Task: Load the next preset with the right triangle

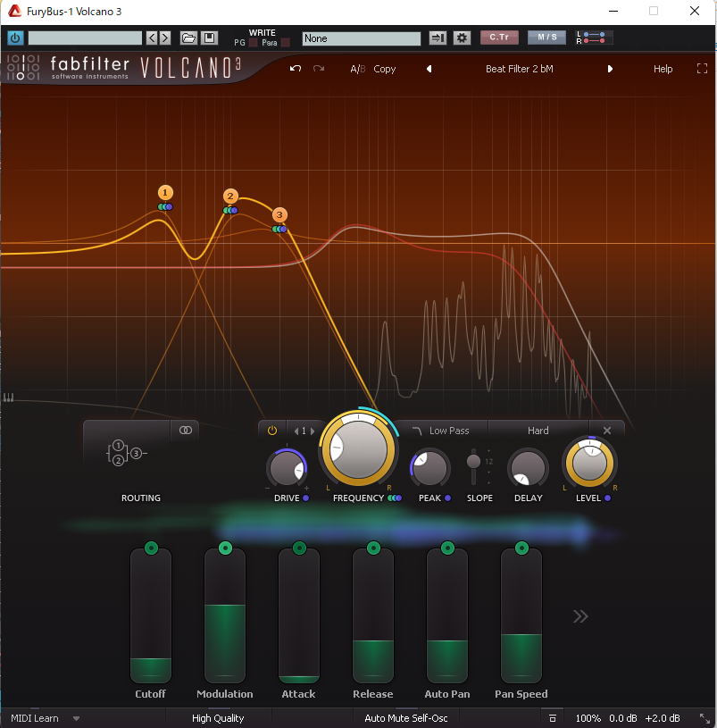Action: coord(610,69)
